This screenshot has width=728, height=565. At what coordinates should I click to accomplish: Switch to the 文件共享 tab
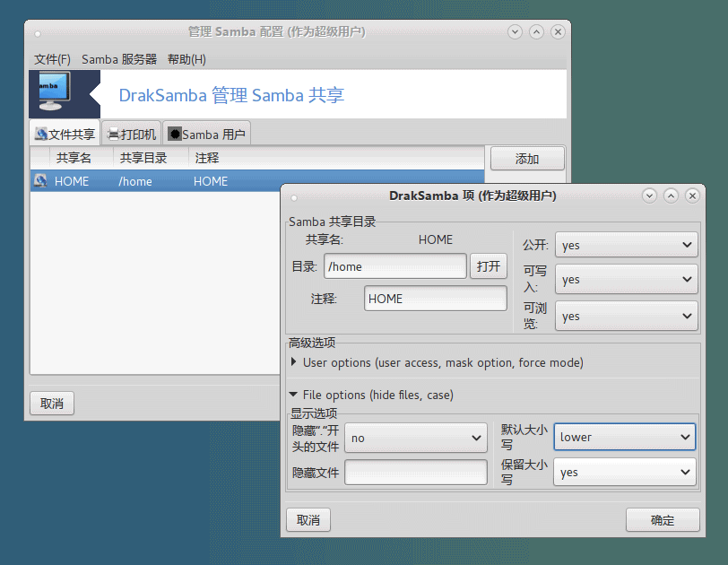pyautogui.click(x=65, y=135)
